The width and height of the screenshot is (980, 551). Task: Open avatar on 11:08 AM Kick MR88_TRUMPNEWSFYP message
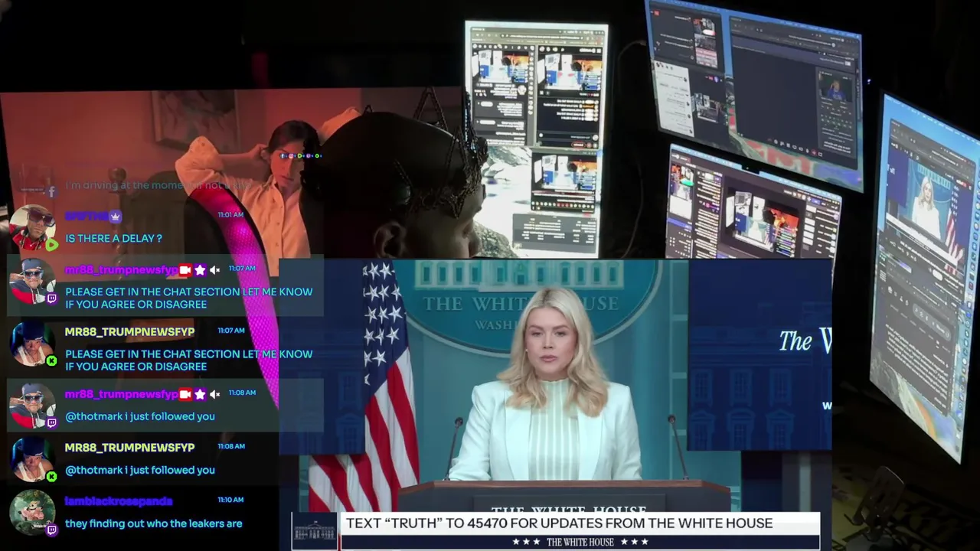pyautogui.click(x=31, y=459)
